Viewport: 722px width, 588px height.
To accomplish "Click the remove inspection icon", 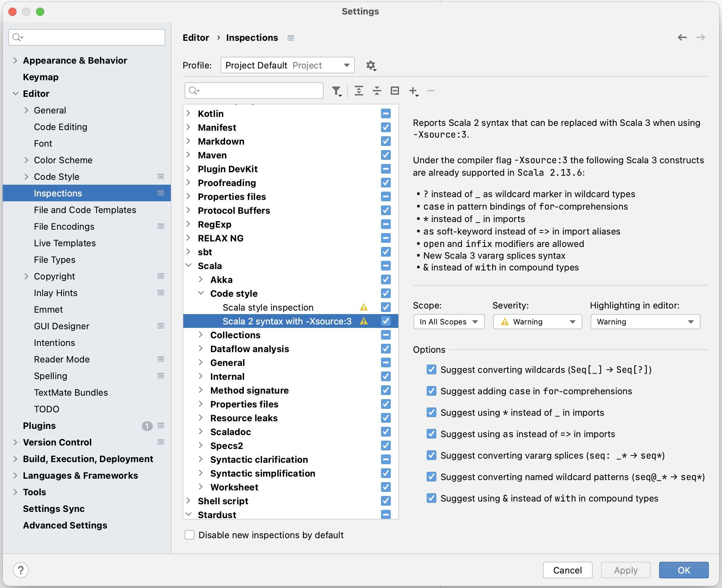I will [431, 91].
